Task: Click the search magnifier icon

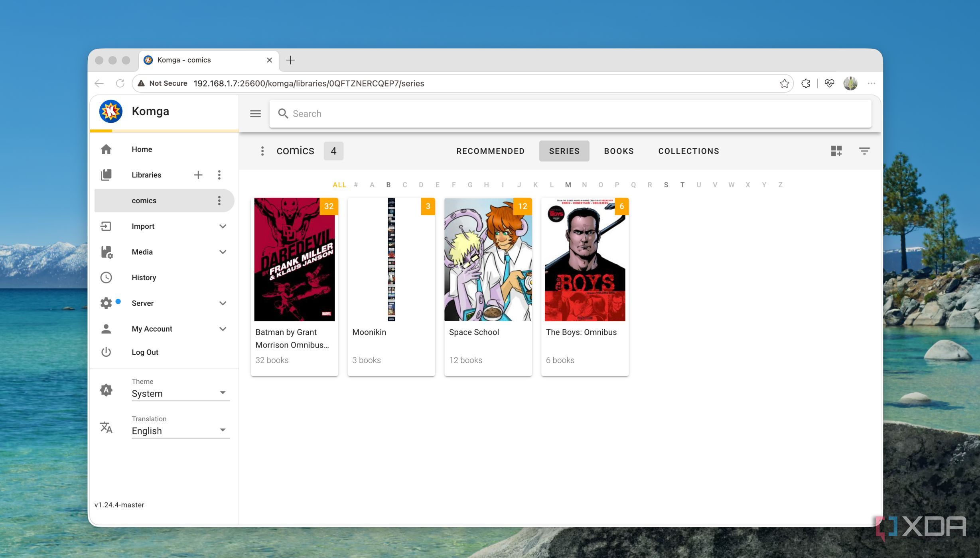Action: 283,114
